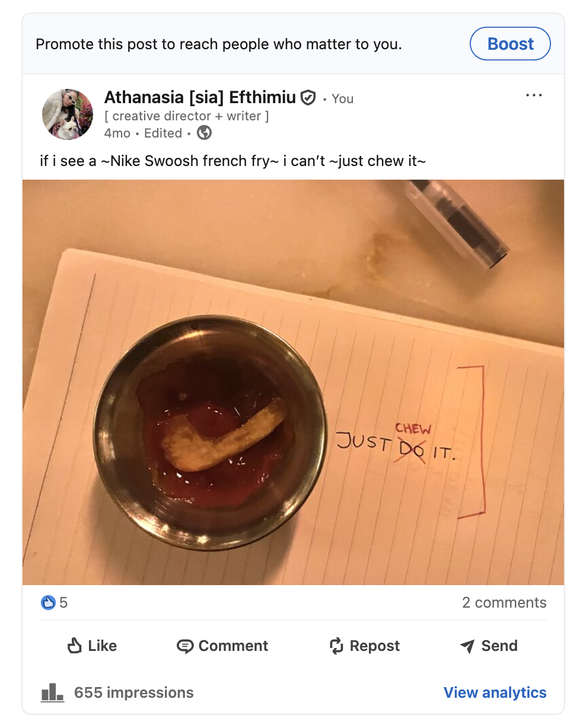
Task: Click the thumbs-up Like icon
Action: click(74, 646)
